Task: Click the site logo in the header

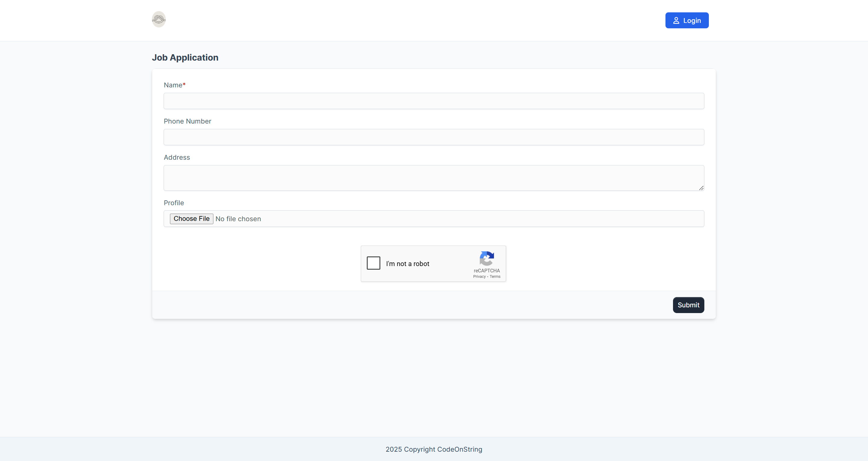Action: tap(159, 20)
